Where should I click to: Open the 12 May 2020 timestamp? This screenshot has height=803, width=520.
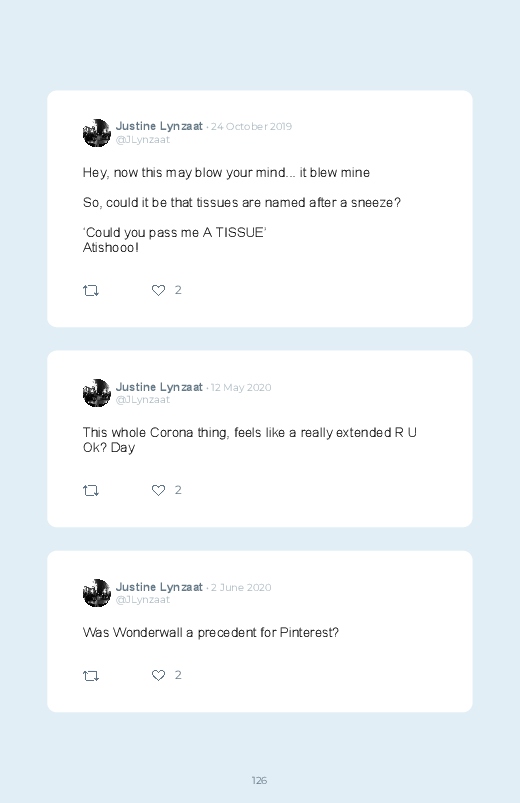(x=241, y=388)
